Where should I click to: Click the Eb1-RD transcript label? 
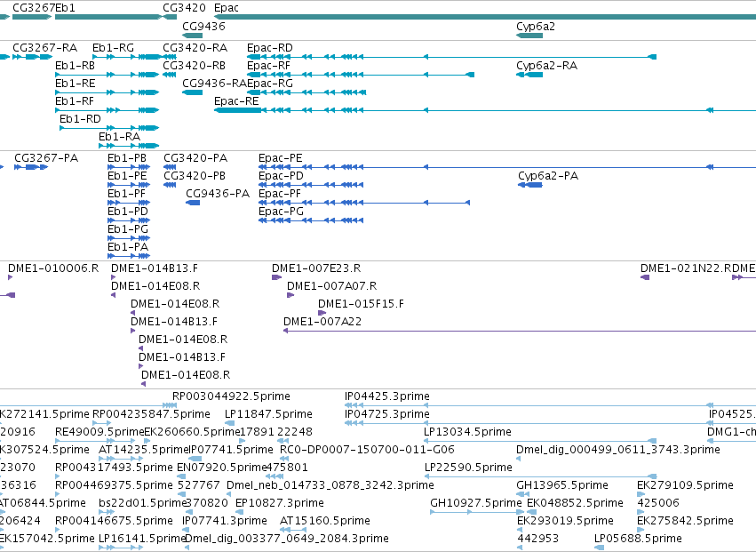81,119
